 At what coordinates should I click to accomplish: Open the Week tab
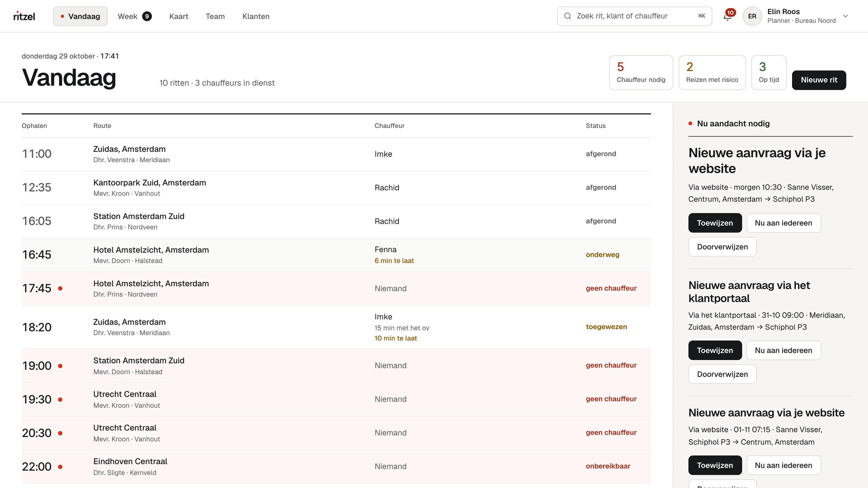coord(135,16)
